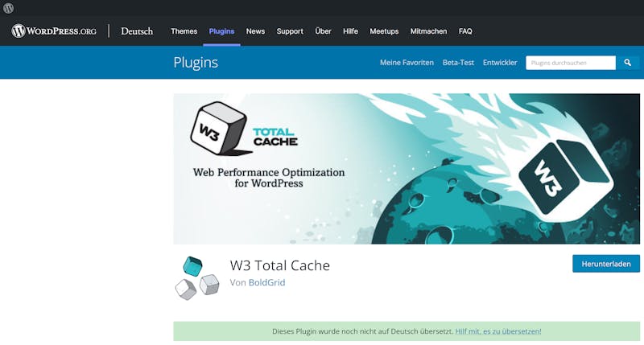Follow the Hilf mit, es zu übersetzen link
This screenshot has width=644, height=345.
coord(498,331)
